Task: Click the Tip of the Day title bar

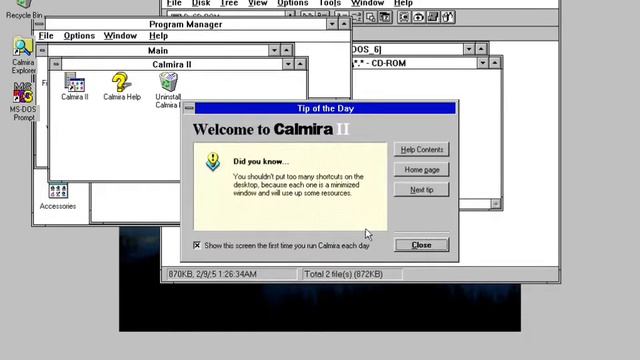Action: (x=325, y=108)
